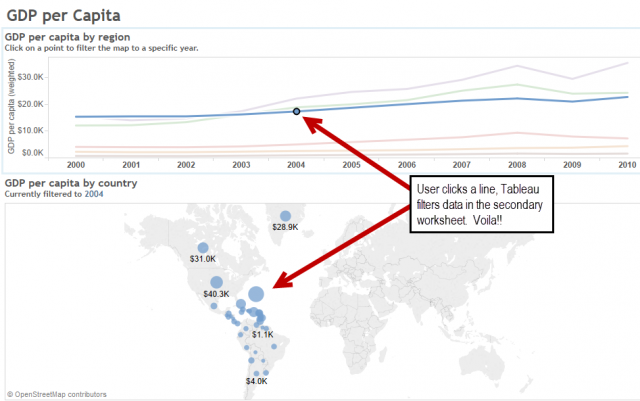Click the 'Currently filtered to 2004' subtitle
The height and width of the screenshot is (401, 640).
point(54,194)
